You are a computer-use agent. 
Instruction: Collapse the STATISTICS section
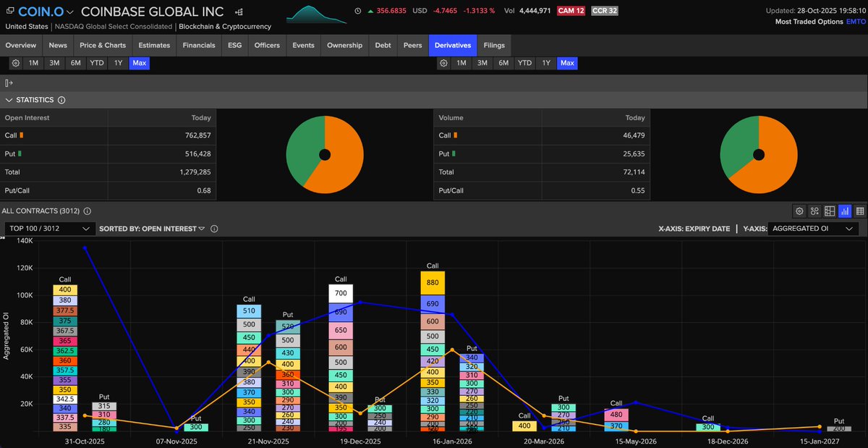point(9,100)
